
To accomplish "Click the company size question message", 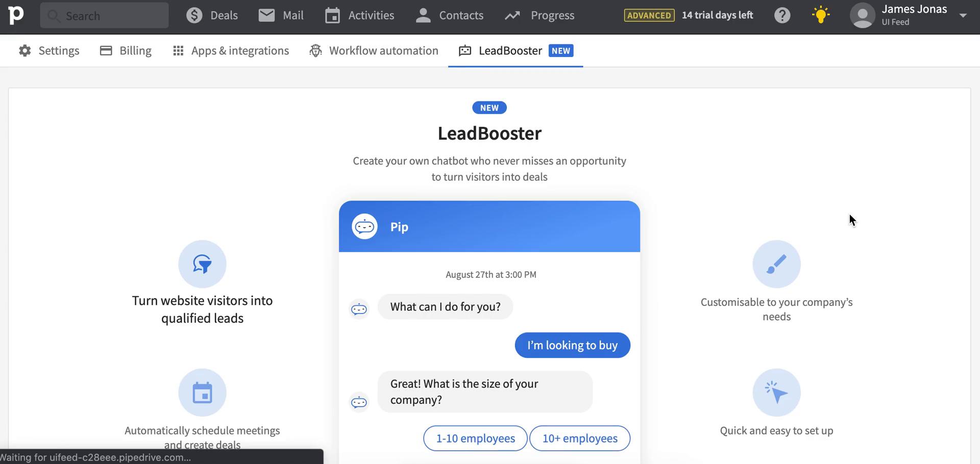I will 485,392.
